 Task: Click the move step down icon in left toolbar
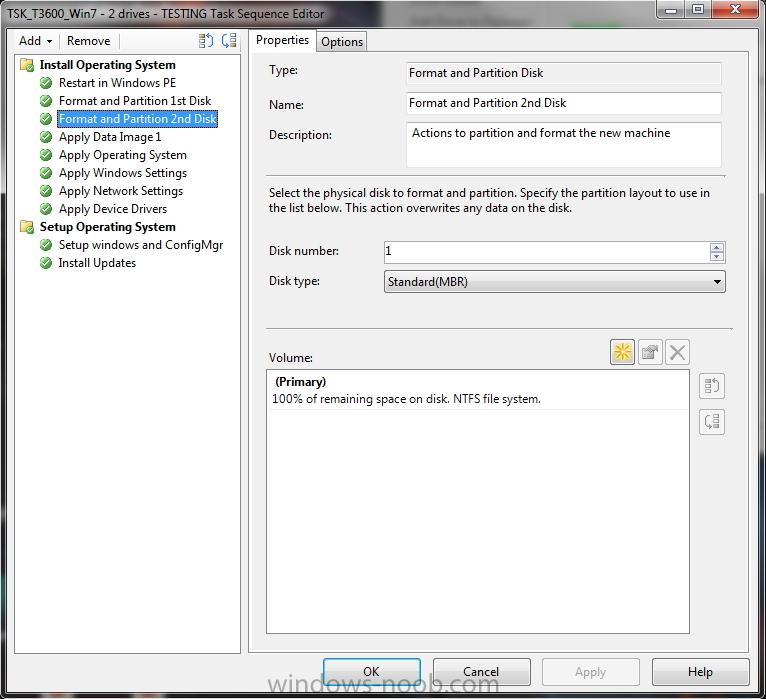(229, 41)
